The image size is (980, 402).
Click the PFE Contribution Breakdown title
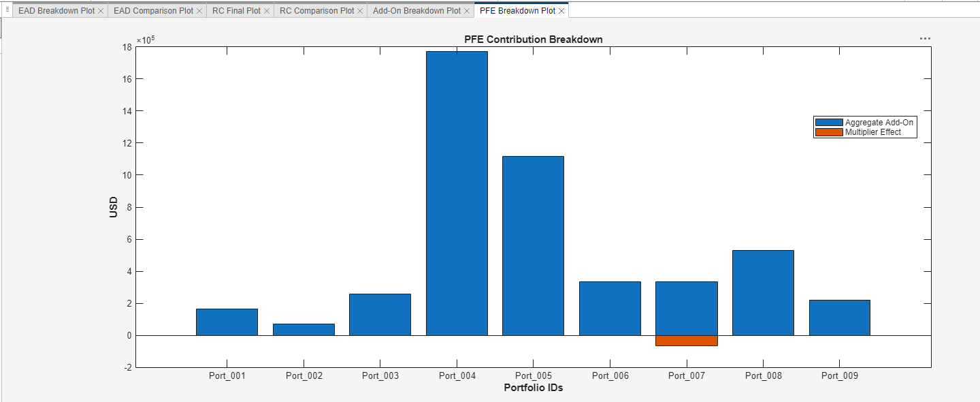[534, 39]
